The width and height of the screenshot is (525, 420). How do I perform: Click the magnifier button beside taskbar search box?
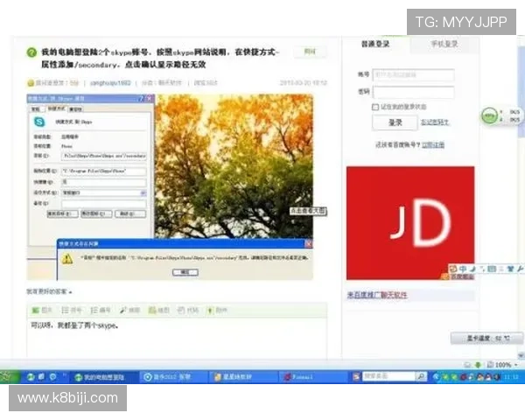pyautogui.click(x=421, y=376)
